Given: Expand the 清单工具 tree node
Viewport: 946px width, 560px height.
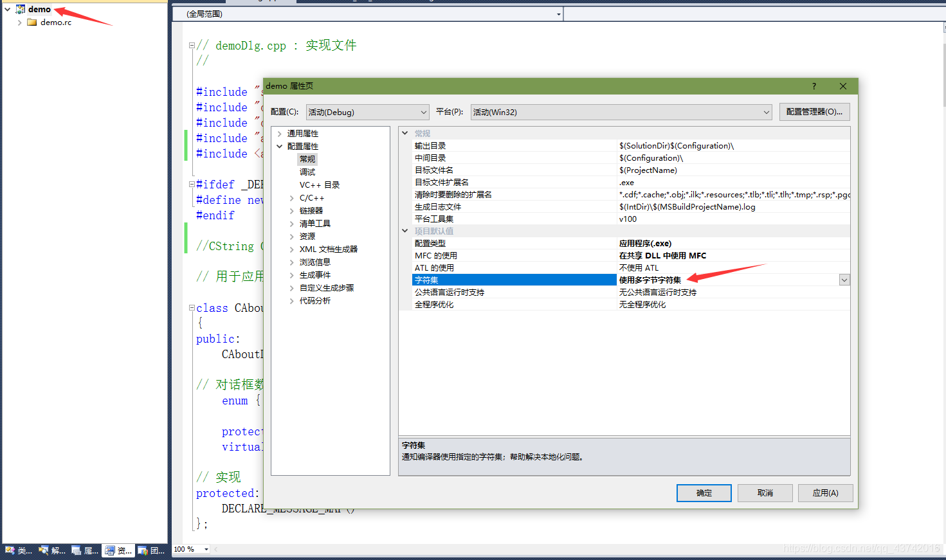Looking at the screenshot, I should click(x=292, y=224).
